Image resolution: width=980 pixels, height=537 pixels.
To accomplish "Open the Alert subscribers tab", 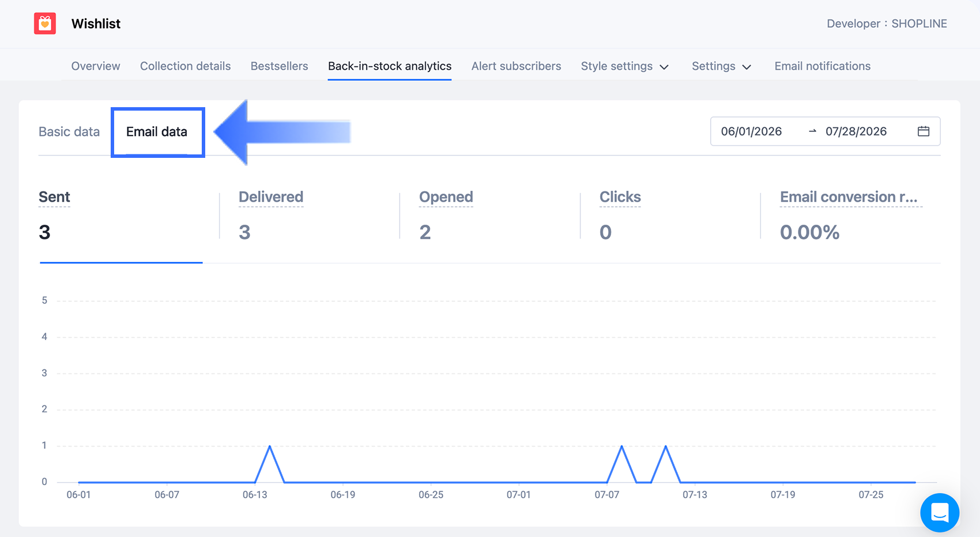I will pyautogui.click(x=516, y=66).
